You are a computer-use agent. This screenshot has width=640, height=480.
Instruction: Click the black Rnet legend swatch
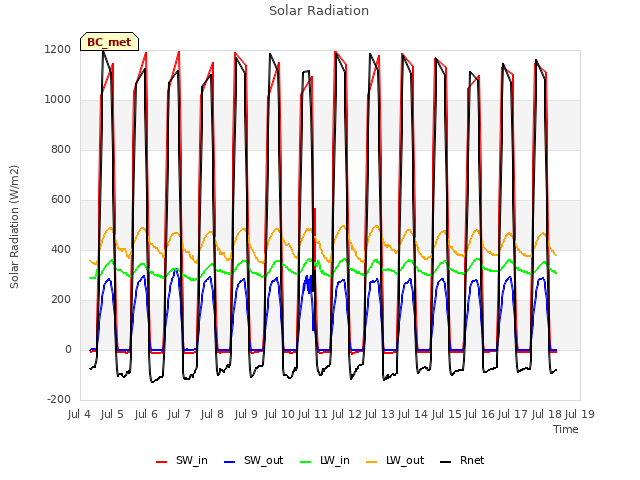[x=446, y=462]
